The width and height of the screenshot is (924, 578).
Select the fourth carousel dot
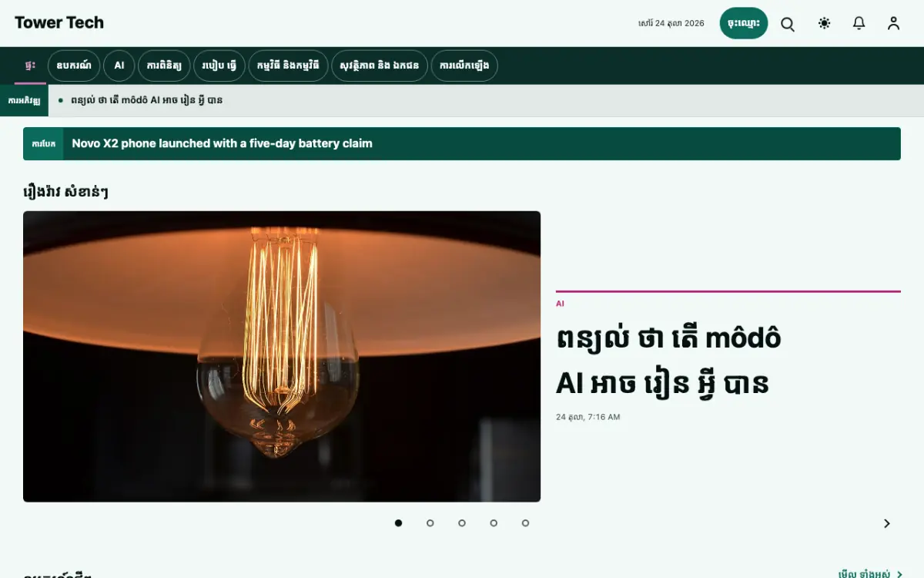click(x=494, y=523)
